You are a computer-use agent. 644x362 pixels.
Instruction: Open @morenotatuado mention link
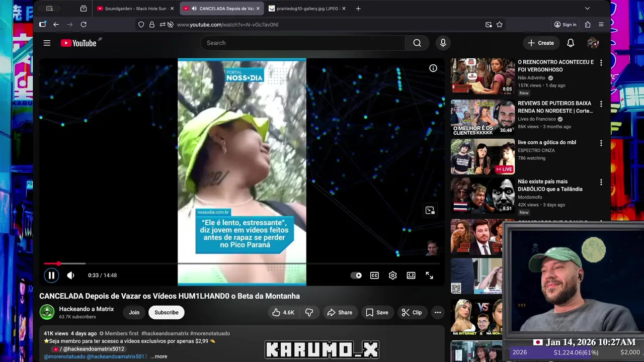64,356
